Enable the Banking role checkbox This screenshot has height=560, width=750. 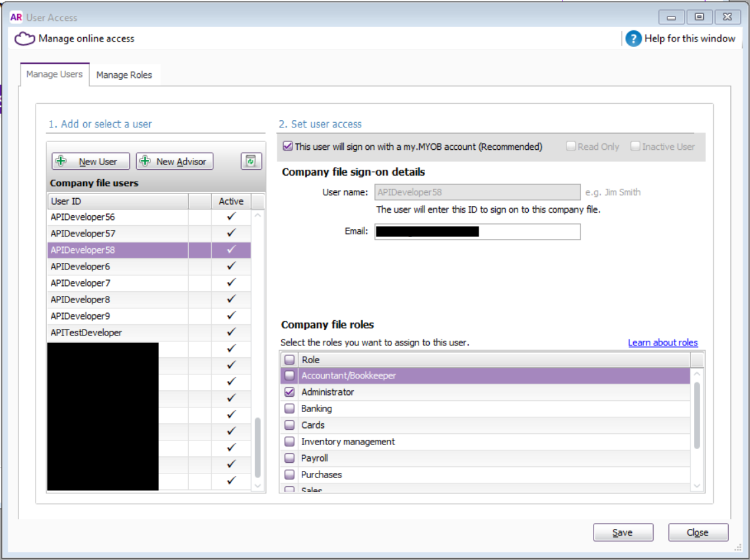pyautogui.click(x=289, y=409)
